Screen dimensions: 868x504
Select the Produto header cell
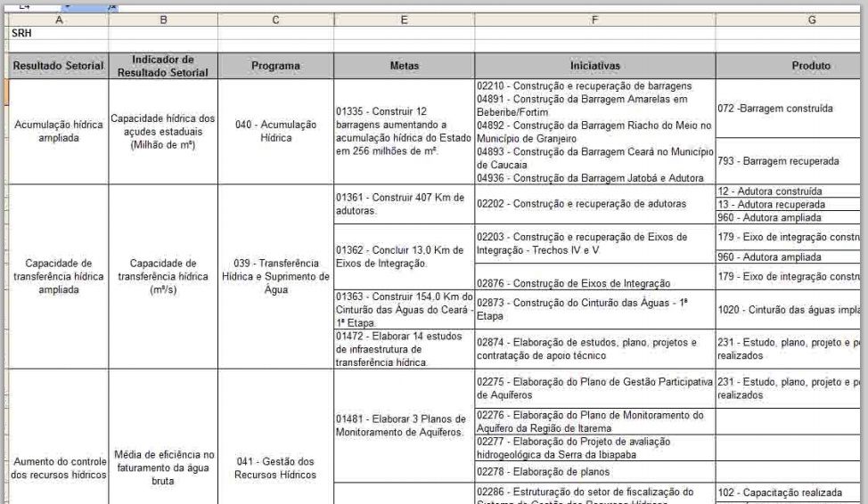point(791,65)
